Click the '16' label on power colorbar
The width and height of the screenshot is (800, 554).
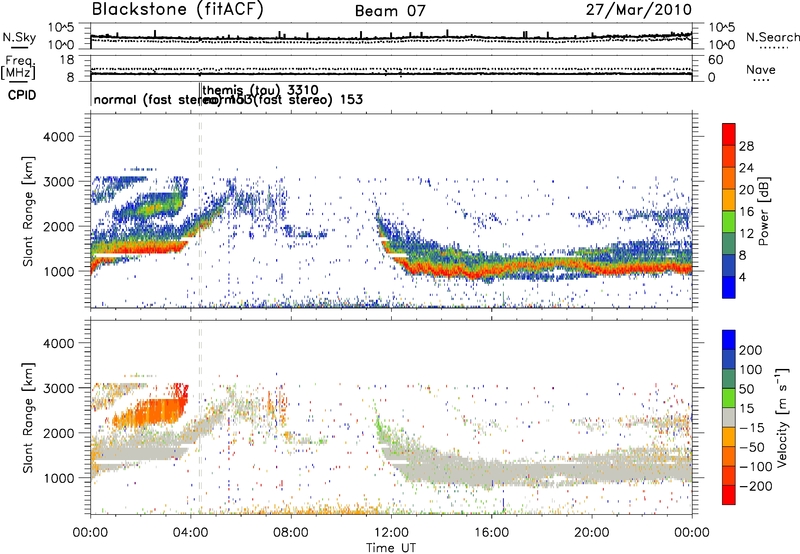(746, 212)
